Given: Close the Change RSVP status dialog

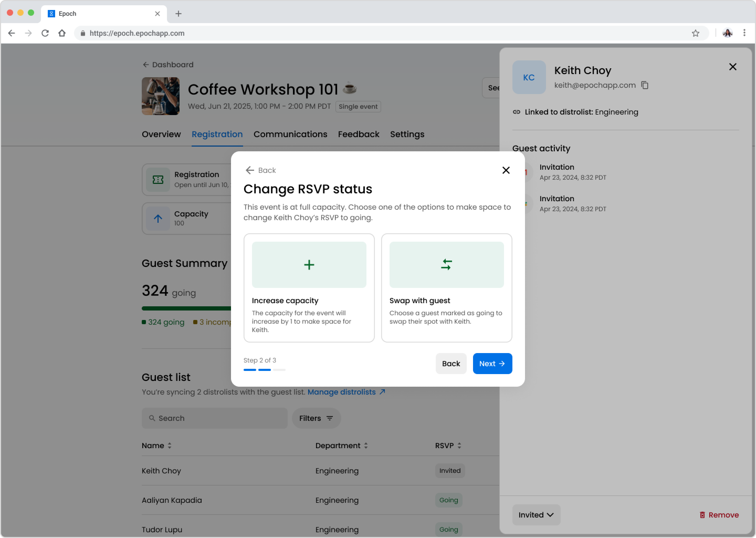Looking at the screenshot, I should [506, 170].
